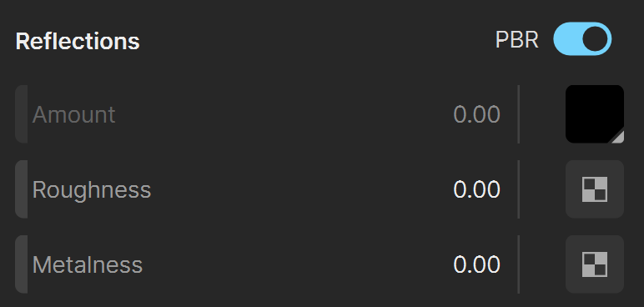This screenshot has height=307, width=644.
Task: Click the middle of the Roughness slider track
Action: coord(267,189)
